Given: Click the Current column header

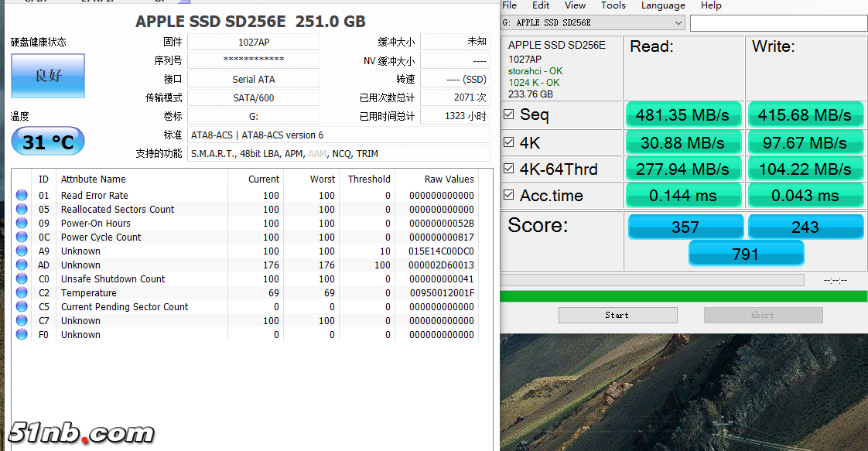Looking at the screenshot, I should point(264,179).
